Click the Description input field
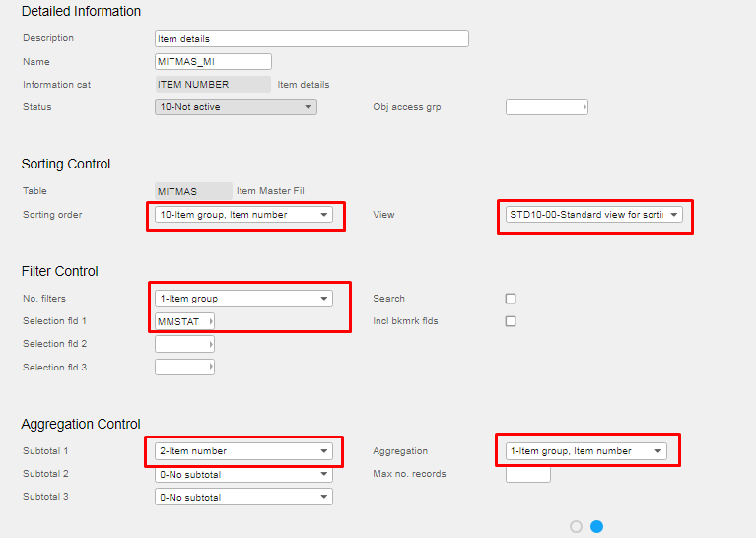The width and height of the screenshot is (756, 538). (x=311, y=38)
